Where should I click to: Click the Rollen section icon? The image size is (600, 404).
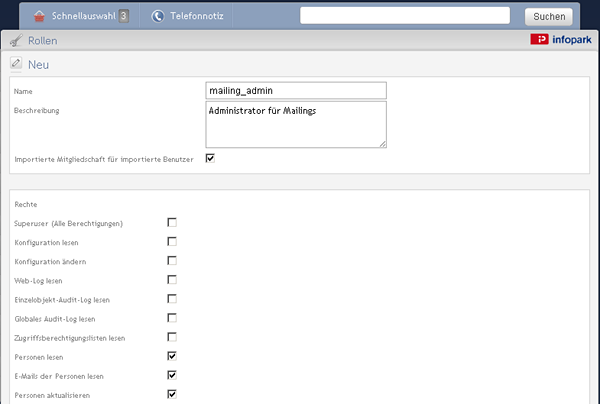coord(16,41)
